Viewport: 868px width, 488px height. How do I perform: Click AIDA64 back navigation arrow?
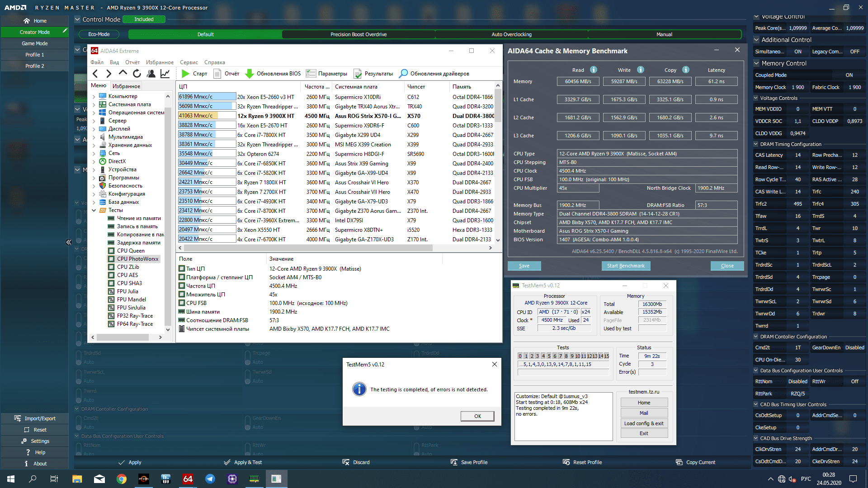pos(95,74)
